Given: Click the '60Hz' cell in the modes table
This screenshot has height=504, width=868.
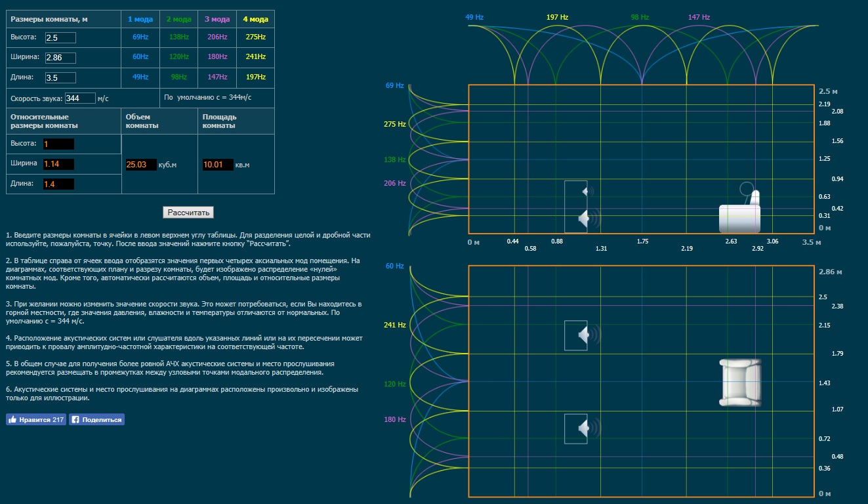Looking at the screenshot, I should click(x=140, y=57).
